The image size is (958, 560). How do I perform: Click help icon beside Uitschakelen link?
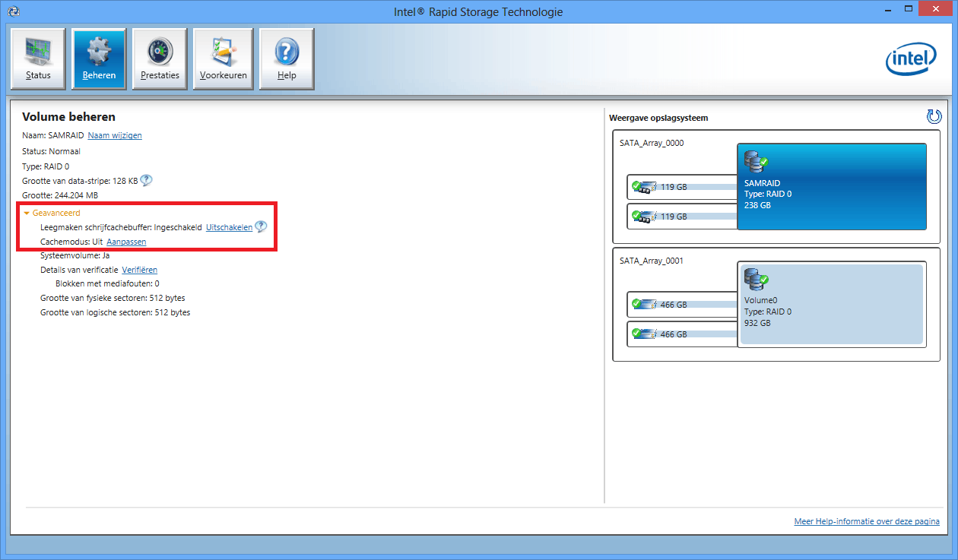coord(261,226)
